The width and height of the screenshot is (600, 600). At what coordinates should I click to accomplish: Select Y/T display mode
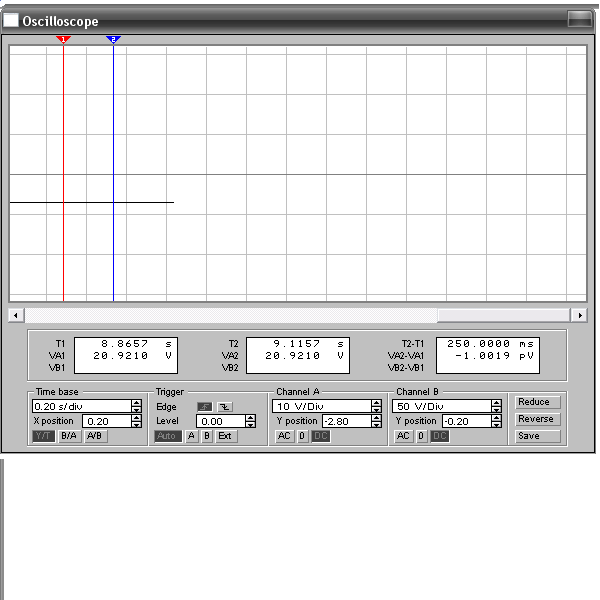[43, 436]
